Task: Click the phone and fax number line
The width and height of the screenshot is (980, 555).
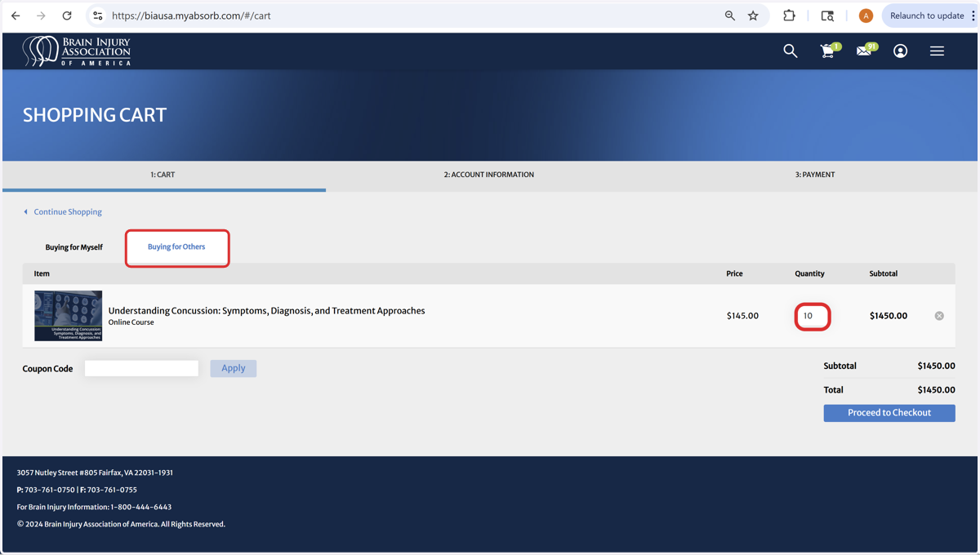Action: [77, 490]
